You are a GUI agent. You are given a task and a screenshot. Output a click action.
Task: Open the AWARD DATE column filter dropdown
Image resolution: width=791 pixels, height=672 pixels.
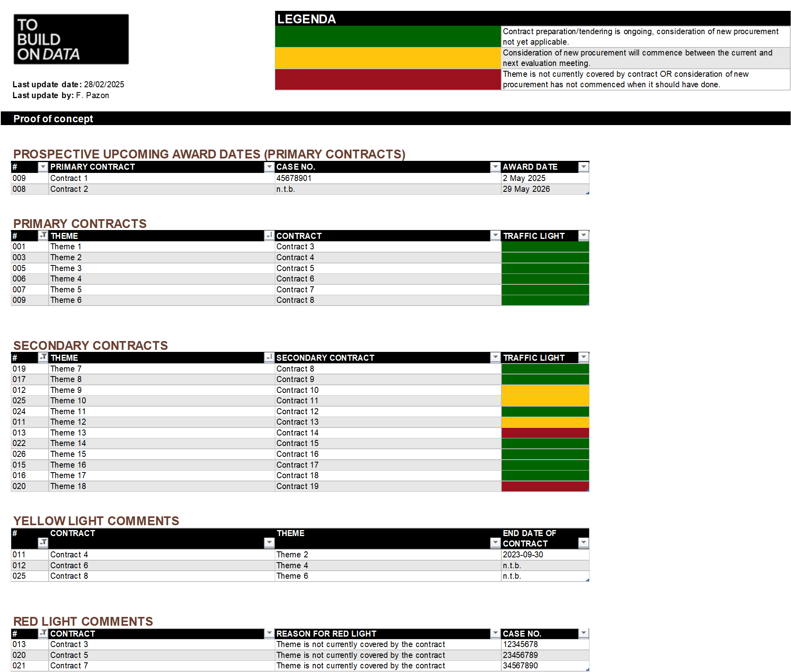pos(583,167)
